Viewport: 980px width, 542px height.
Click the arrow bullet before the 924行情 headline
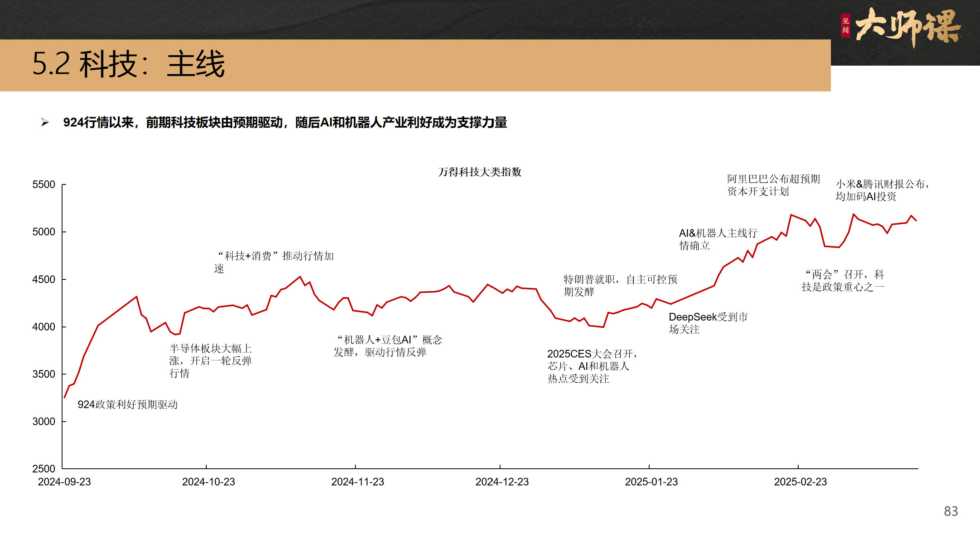[45, 122]
